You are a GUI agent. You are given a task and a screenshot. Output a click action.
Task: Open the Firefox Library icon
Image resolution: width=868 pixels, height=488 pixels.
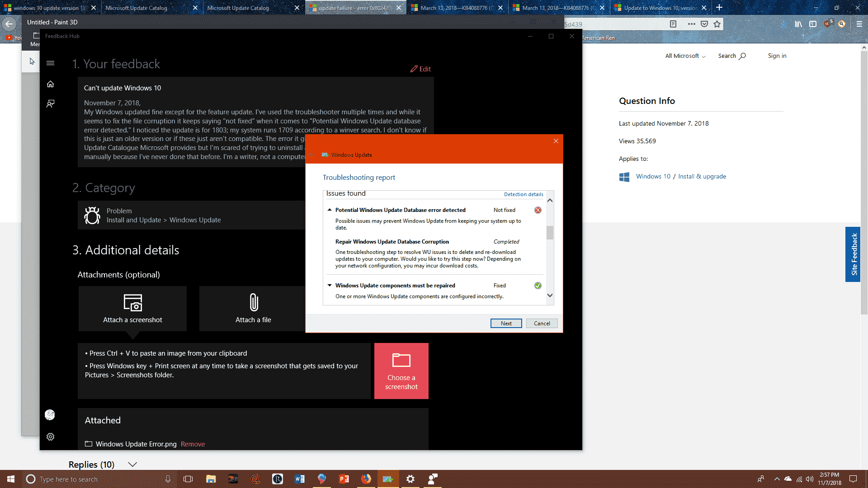(798, 24)
